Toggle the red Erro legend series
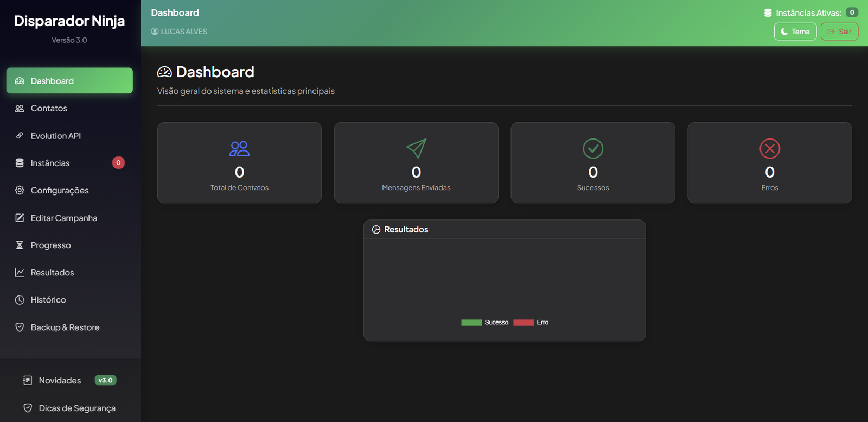 tap(523, 323)
